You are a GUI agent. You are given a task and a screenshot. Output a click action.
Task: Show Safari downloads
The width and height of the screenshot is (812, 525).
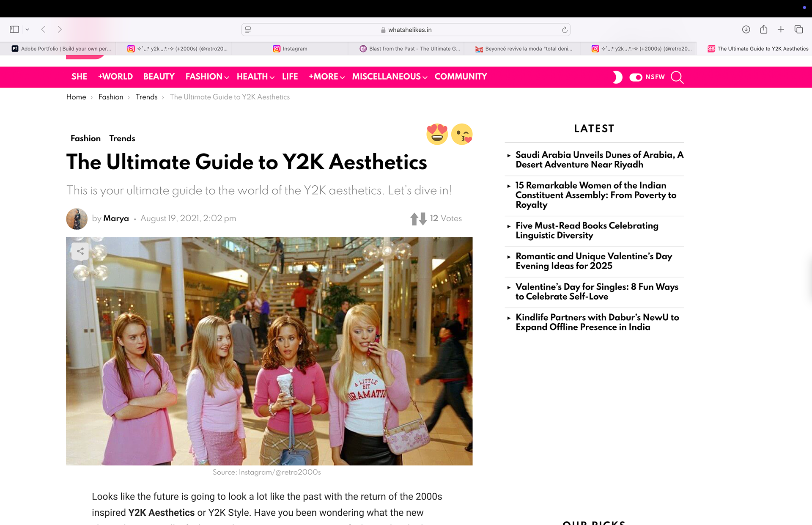746,29
